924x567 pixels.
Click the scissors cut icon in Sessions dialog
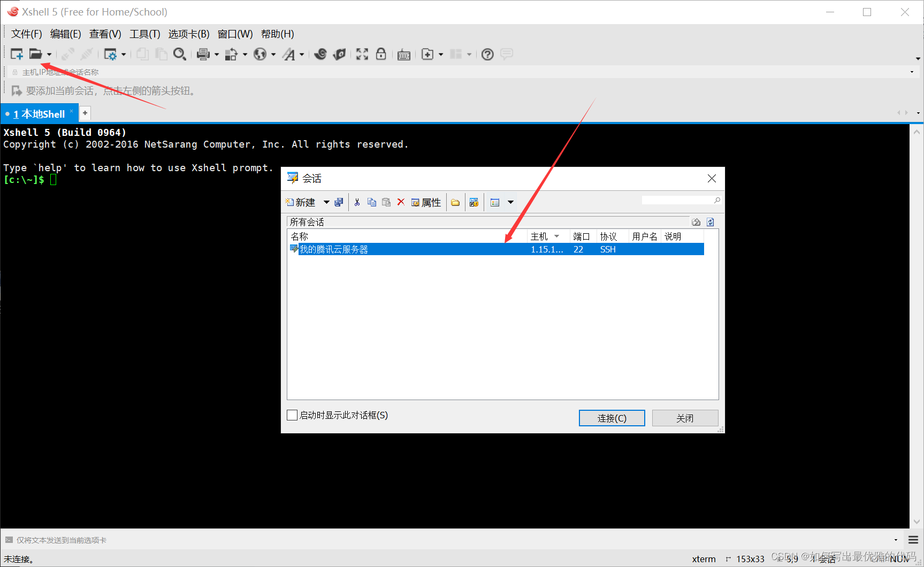tap(357, 202)
